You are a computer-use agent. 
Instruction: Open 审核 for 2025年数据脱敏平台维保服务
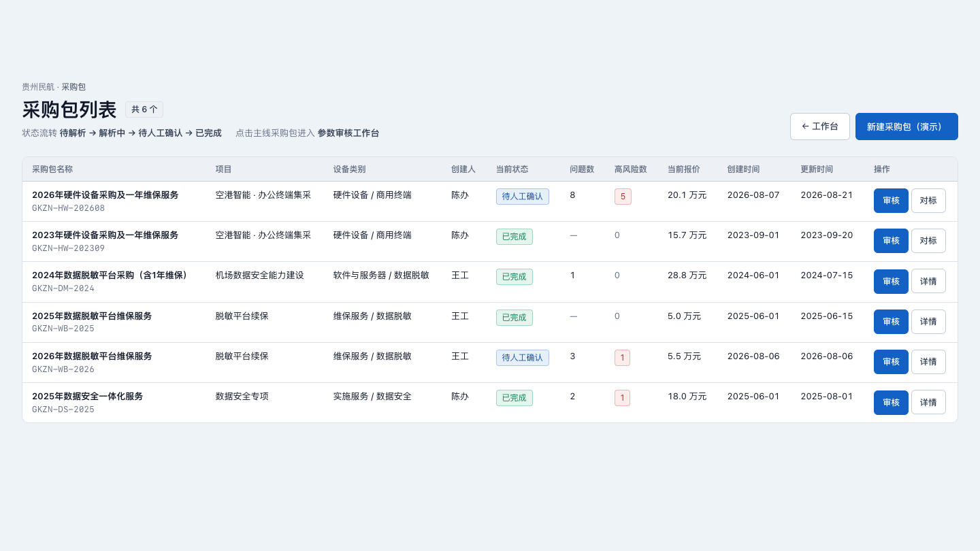891,322
